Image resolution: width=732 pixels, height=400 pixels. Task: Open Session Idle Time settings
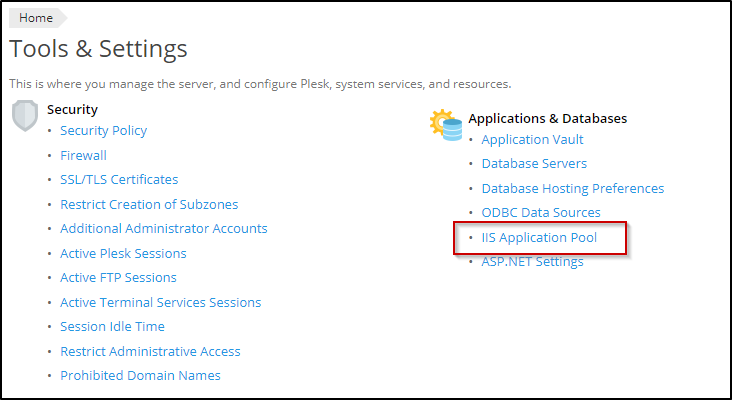point(112,327)
